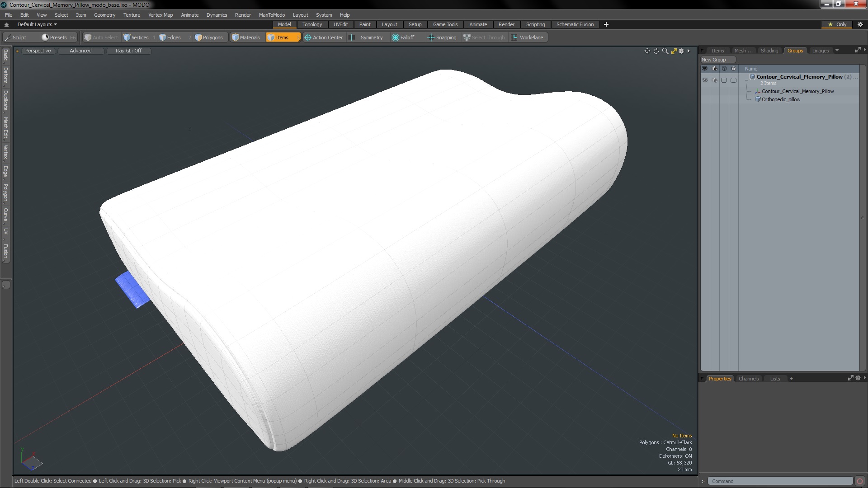This screenshot has height=488, width=868.
Task: Open the Perspective view type dropdown
Action: point(38,51)
